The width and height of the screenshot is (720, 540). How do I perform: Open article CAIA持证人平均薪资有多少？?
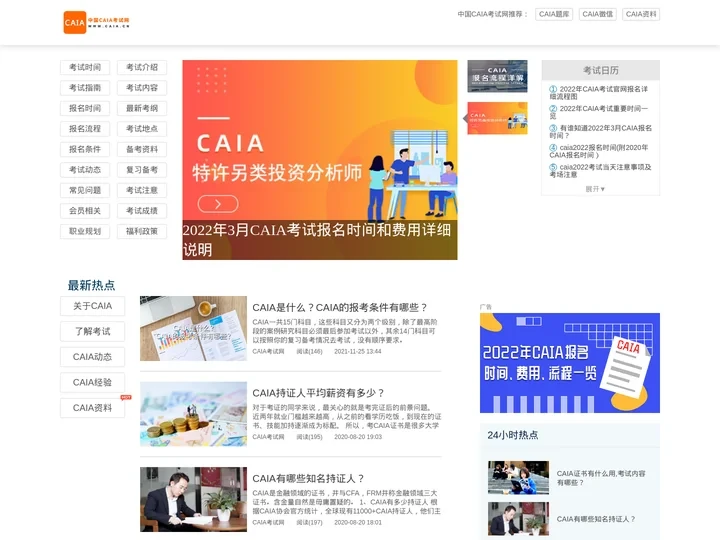point(318,393)
